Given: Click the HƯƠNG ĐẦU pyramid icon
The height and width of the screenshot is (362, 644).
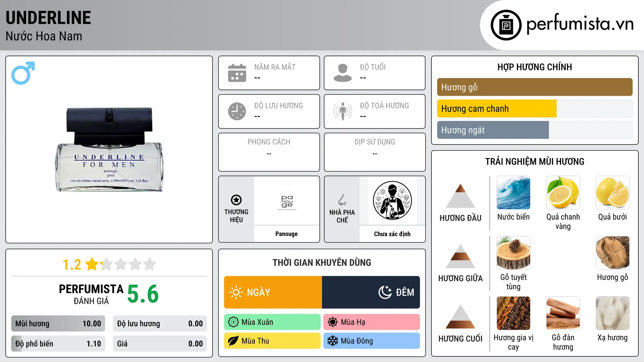Looking at the screenshot, I should coord(460,196).
